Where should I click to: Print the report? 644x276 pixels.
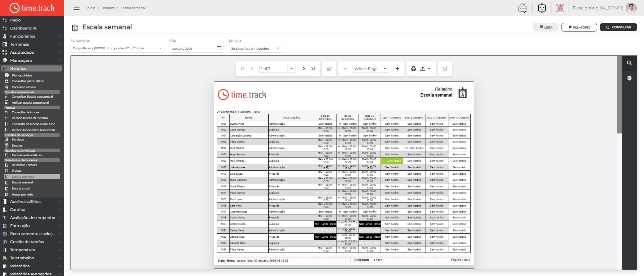413,69
